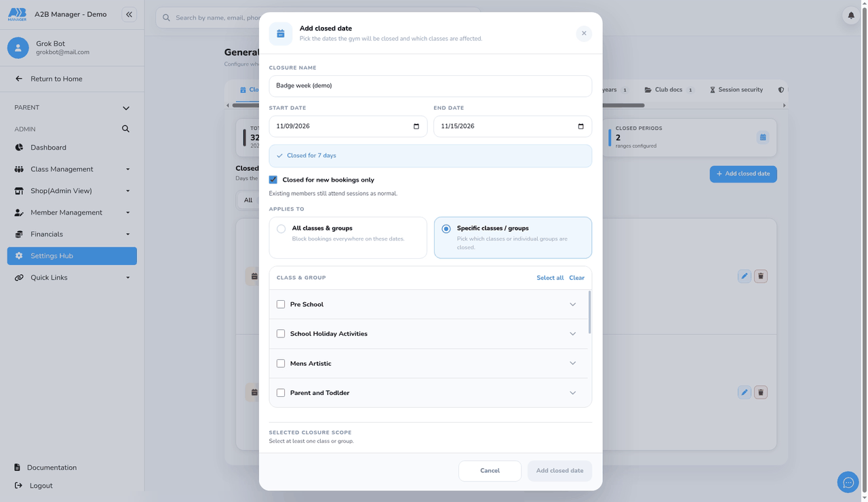Click the Select all link
Viewport: 868px width, 502px height.
pos(550,278)
